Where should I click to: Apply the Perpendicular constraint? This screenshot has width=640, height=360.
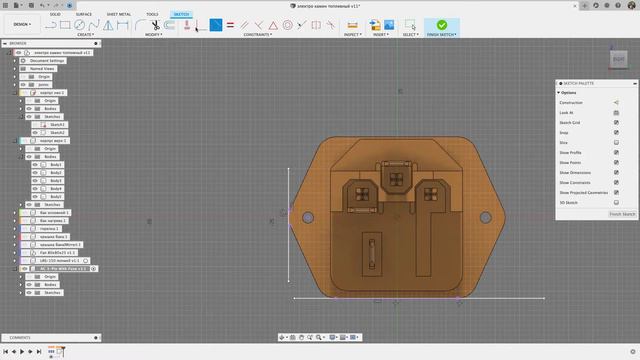tap(259, 25)
